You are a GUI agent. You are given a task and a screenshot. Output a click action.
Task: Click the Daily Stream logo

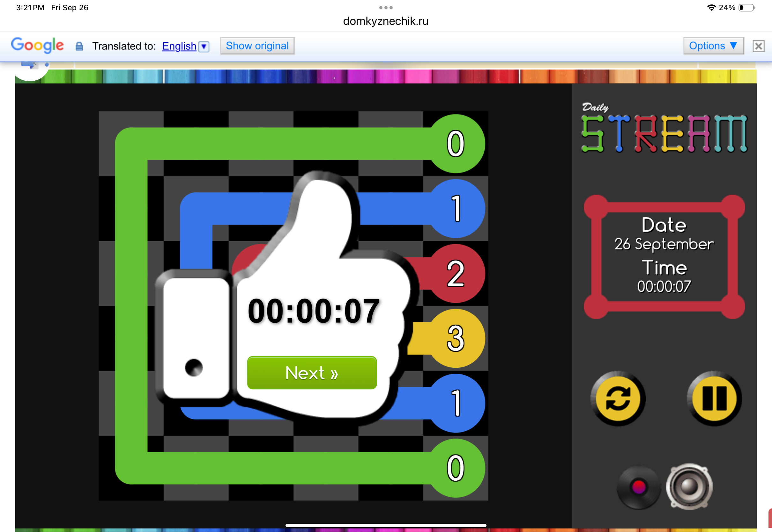click(x=664, y=129)
